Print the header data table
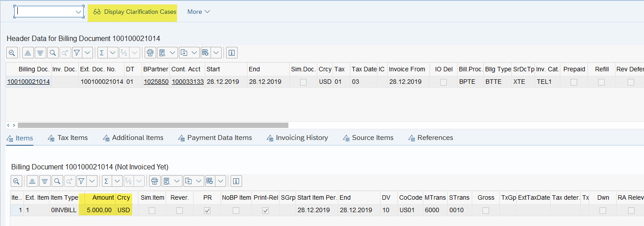The image size is (644, 226). [x=150, y=53]
